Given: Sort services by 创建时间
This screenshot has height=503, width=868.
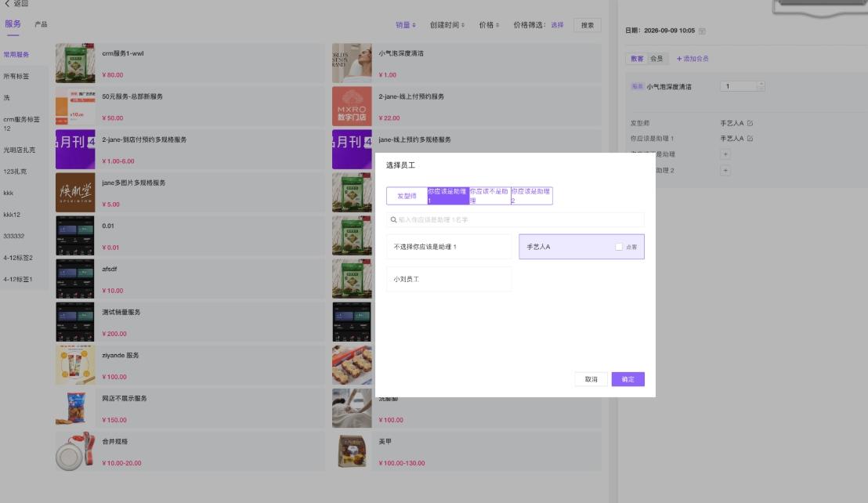Looking at the screenshot, I should pyautogui.click(x=447, y=25).
